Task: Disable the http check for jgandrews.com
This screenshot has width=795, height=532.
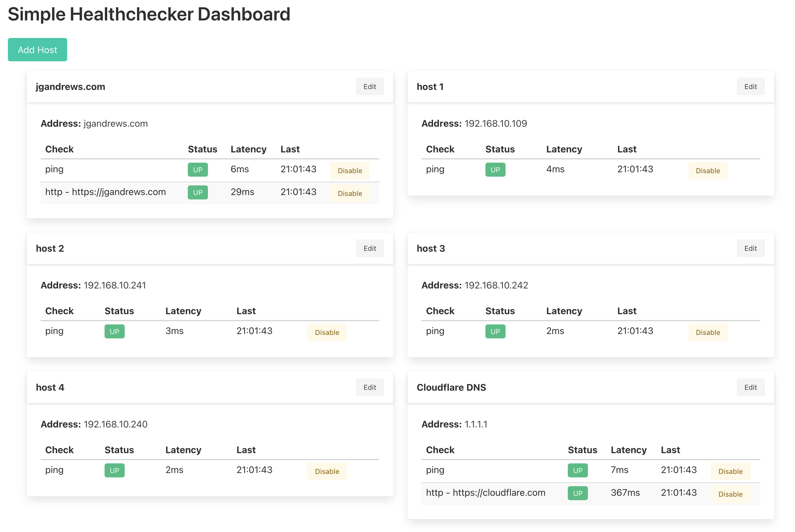Action: click(x=350, y=193)
